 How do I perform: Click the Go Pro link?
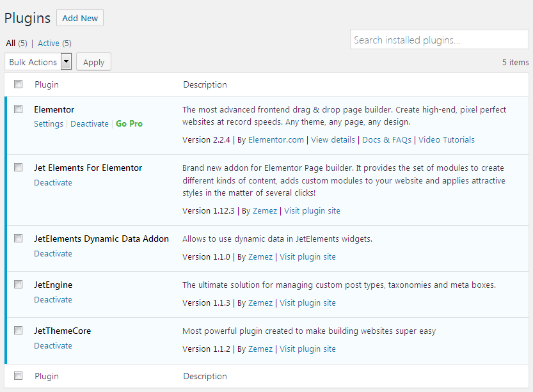129,123
